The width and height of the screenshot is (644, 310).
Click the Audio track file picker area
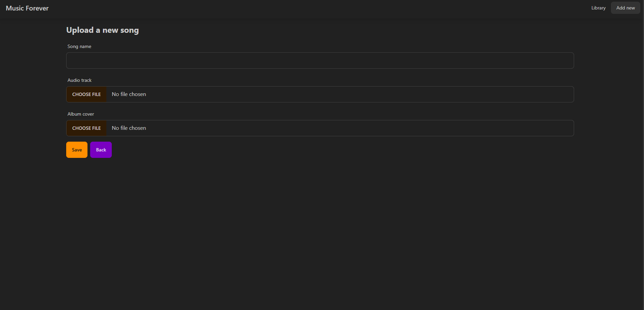tap(319, 94)
